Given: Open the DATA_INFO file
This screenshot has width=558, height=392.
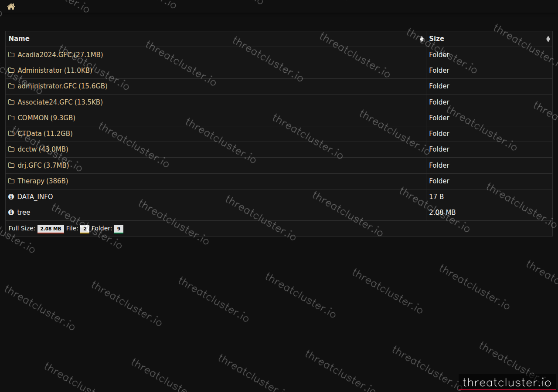Looking at the screenshot, I should (x=35, y=197).
